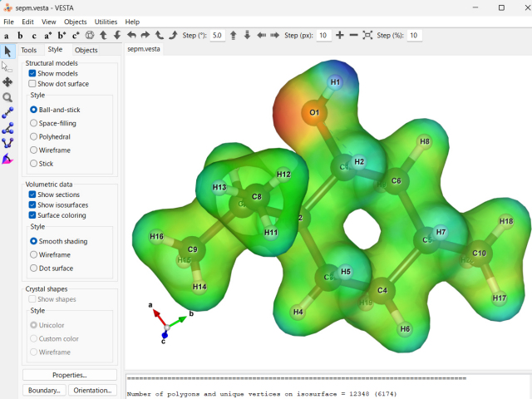View along the a axis
The height and width of the screenshot is (399, 532).
click(7, 36)
